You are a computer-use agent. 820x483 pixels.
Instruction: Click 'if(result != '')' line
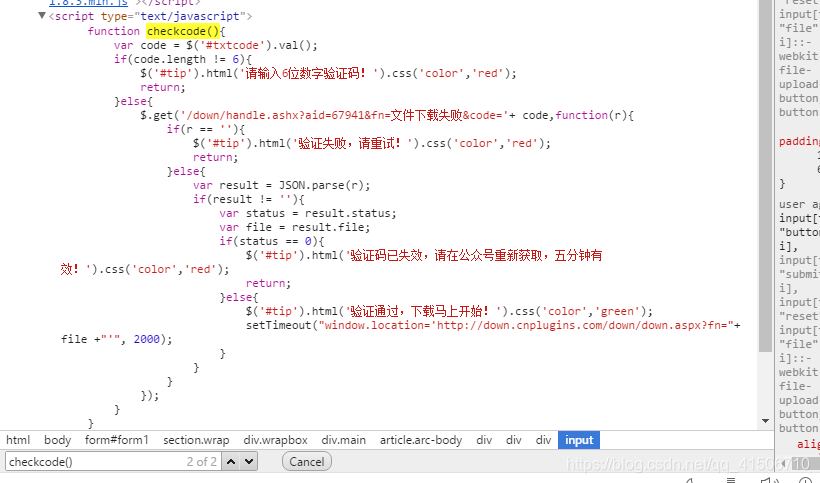point(248,199)
